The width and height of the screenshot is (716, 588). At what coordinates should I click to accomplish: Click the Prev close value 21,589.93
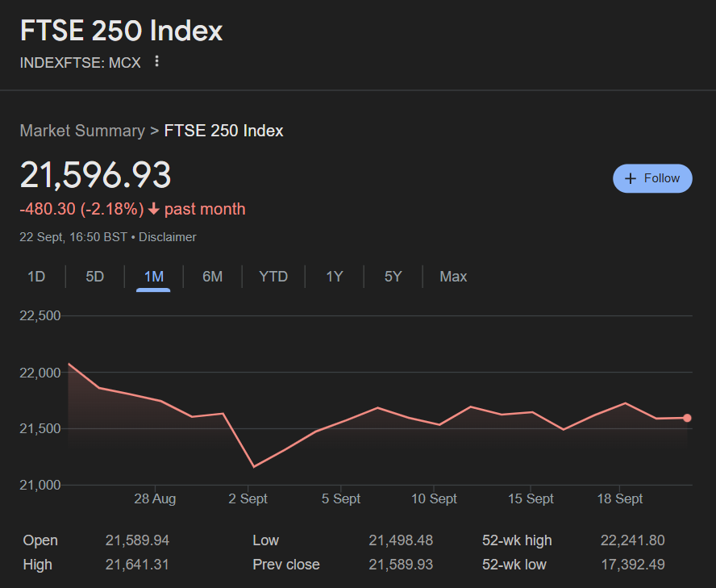(x=401, y=565)
